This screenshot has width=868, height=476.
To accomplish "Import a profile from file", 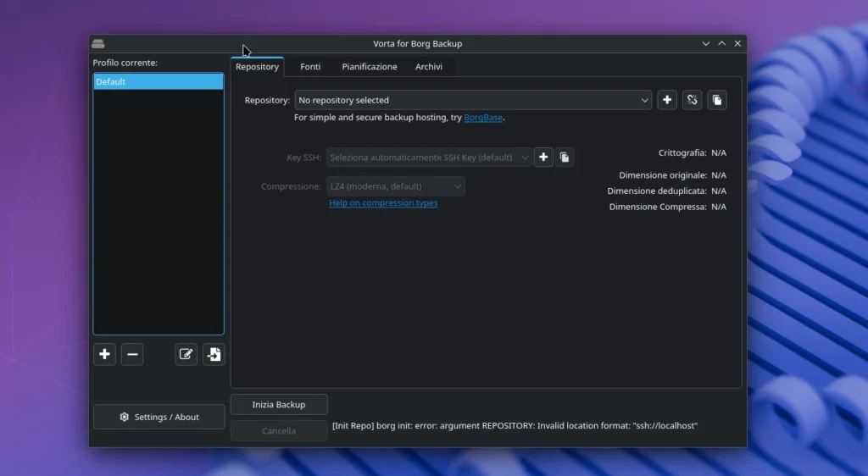I will (214, 354).
